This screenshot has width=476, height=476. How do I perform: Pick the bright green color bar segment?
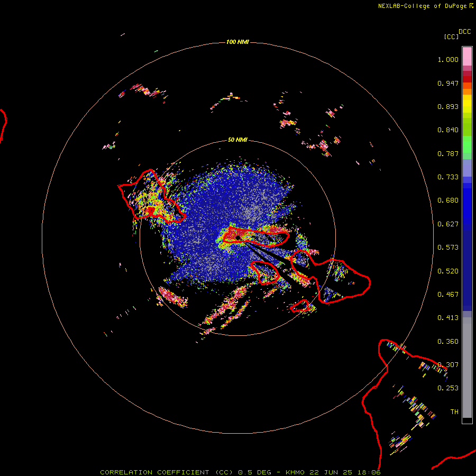click(467, 144)
